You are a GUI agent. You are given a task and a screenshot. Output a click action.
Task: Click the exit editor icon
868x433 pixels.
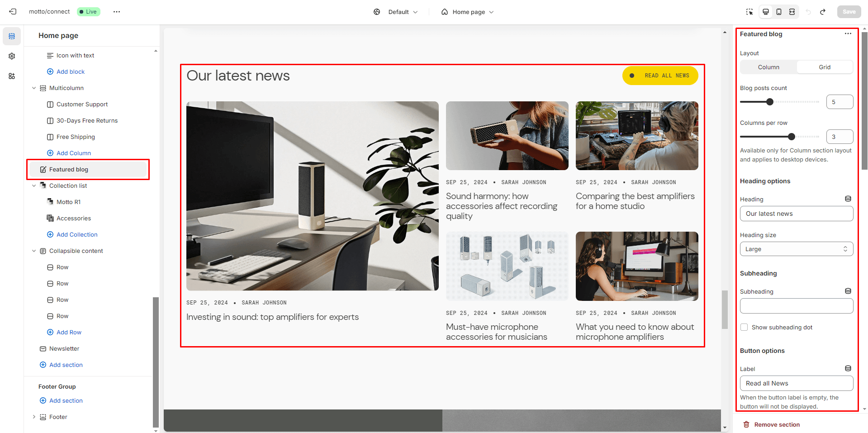(13, 12)
